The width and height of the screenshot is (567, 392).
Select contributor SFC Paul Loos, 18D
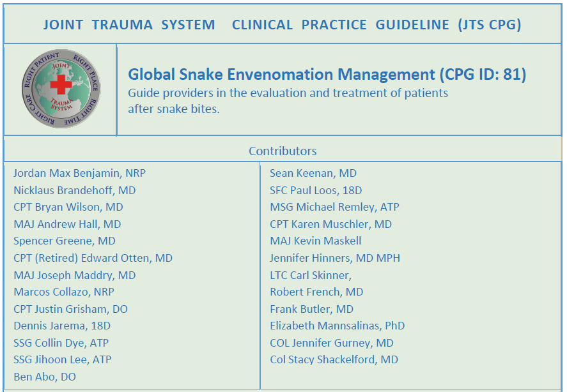tap(316, 190)
